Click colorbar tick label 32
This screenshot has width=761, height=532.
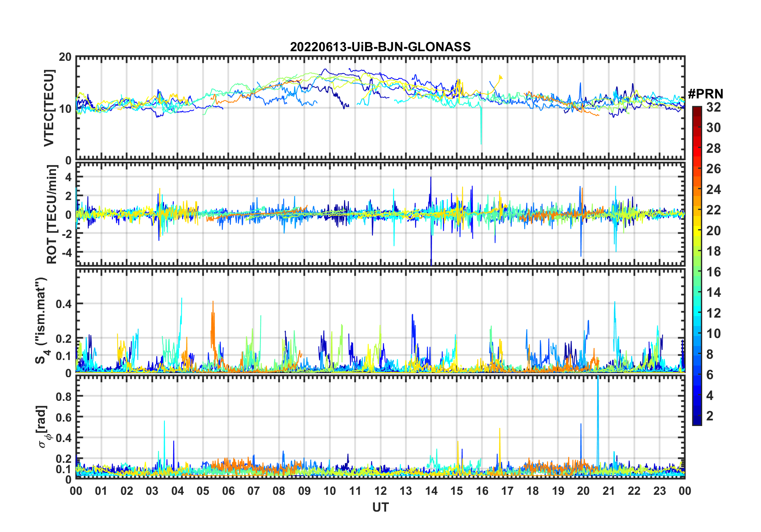click(713, 107)
